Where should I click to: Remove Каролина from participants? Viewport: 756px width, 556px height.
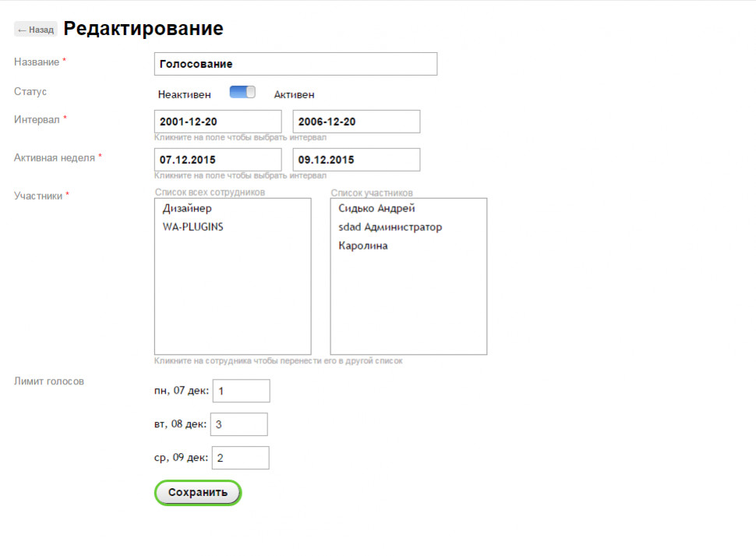point(363,246)
